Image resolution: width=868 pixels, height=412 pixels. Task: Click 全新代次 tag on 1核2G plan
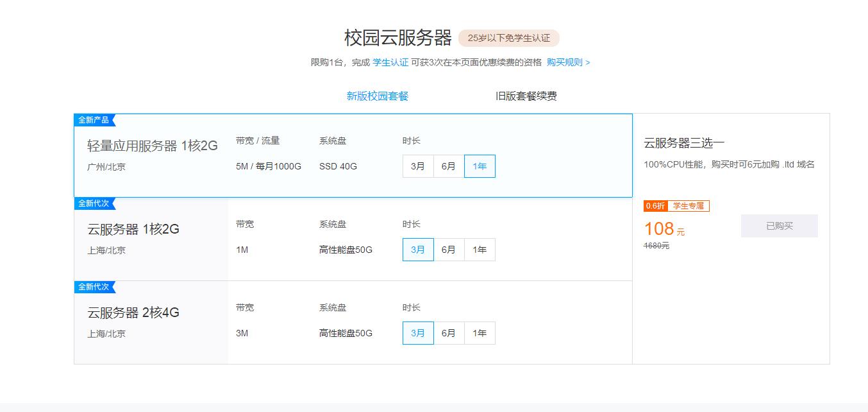pos(94,203)
